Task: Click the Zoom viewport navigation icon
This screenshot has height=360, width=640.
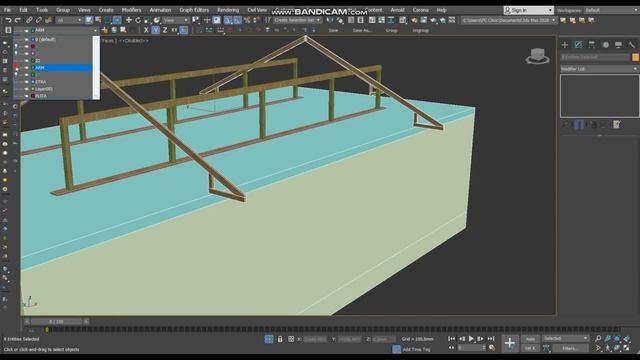Action: 598,338
